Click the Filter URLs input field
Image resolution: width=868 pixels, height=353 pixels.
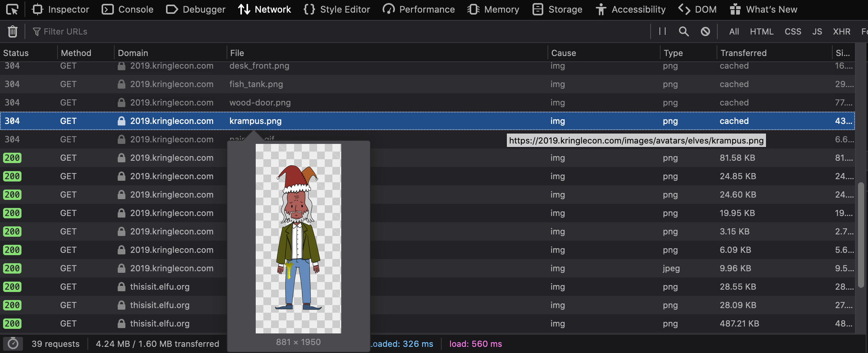click(337, 31)
